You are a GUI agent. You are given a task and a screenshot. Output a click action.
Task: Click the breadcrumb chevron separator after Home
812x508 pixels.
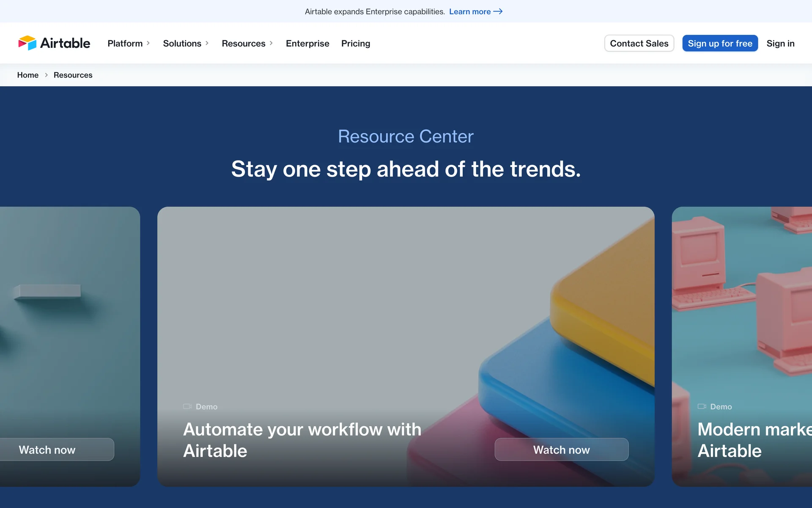(x=46, y=75)
